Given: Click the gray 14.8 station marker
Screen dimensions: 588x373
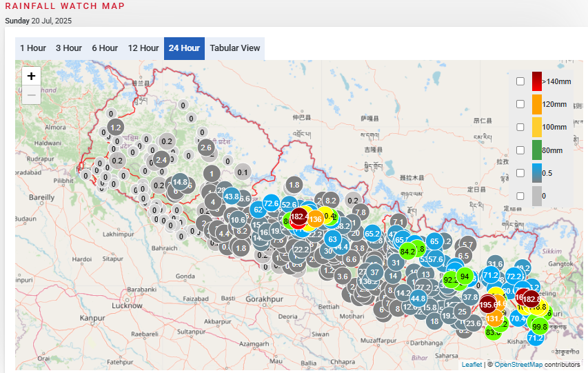Looking at the screenshot, I should (x=180, y=183).
